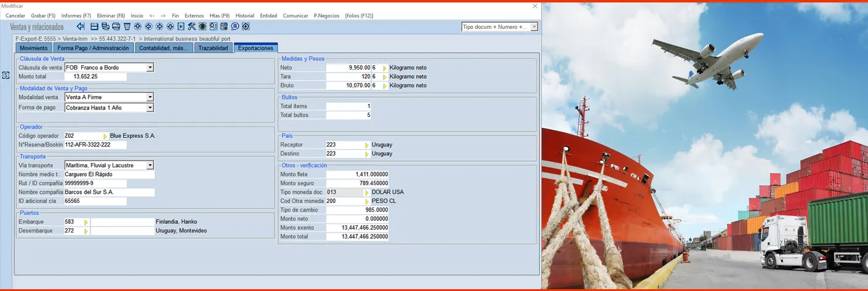The image size is (868, 291).
Task: Click the speech bubble comment icon
Action: coord(235,26)
